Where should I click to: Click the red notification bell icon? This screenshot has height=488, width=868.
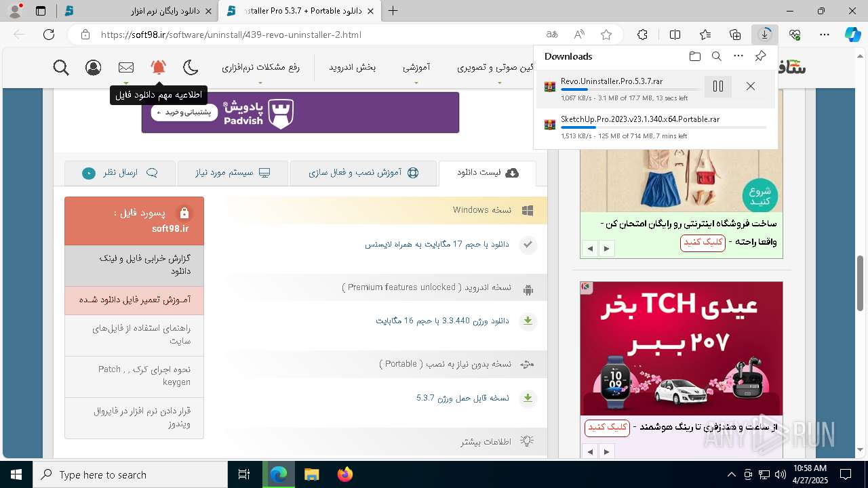159,67
